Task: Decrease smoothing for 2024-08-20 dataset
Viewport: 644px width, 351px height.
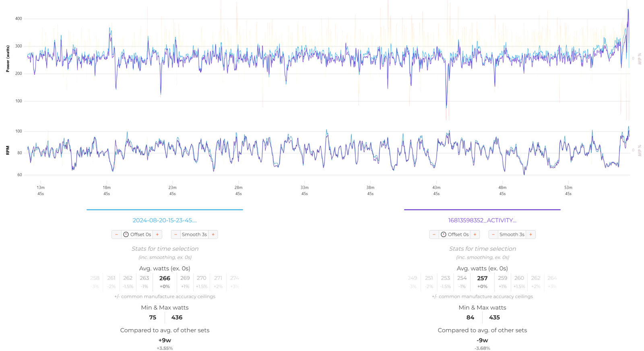Action: 176,235
